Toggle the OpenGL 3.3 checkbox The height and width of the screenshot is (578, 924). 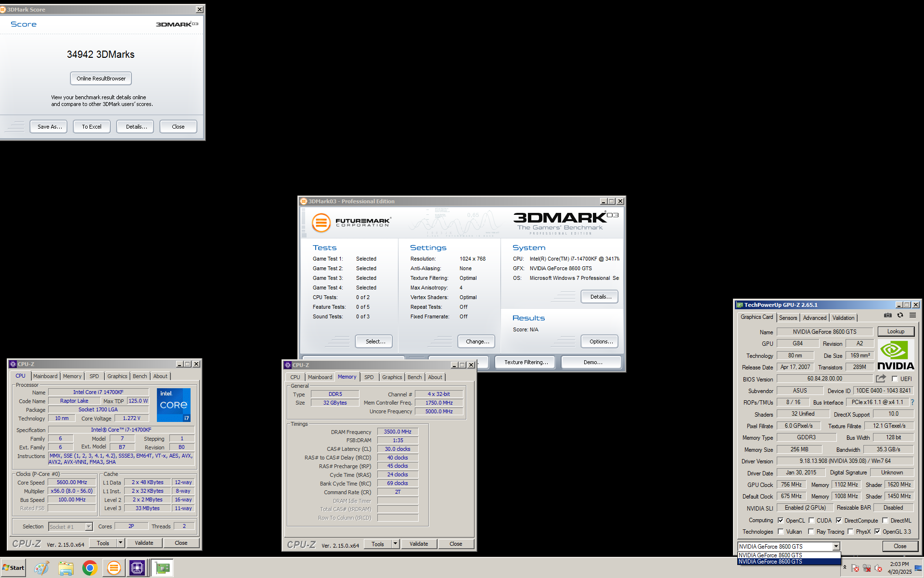coord(877,531)
